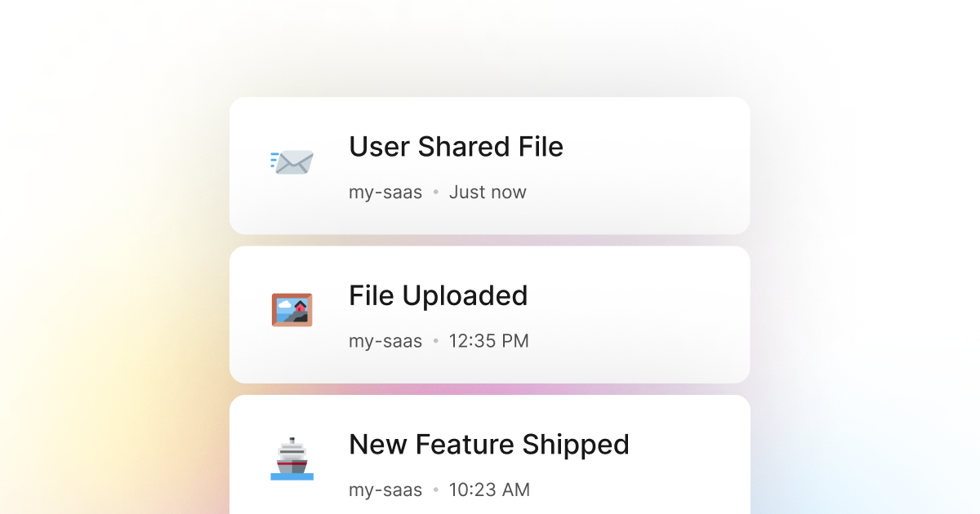Click gap between User Shared File and File Uploaded cards
The height and width of the screenshot is (514, 980).
(x=490, y=241)
